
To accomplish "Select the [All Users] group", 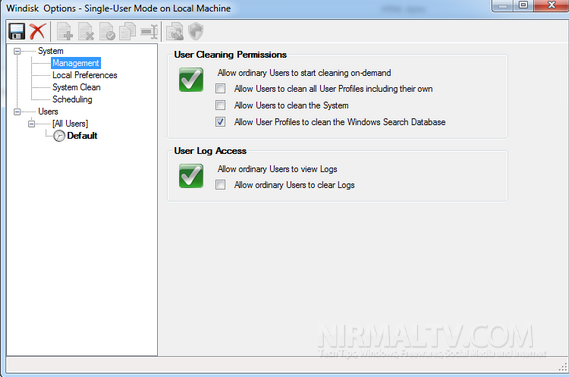I will tap(70, 124).
